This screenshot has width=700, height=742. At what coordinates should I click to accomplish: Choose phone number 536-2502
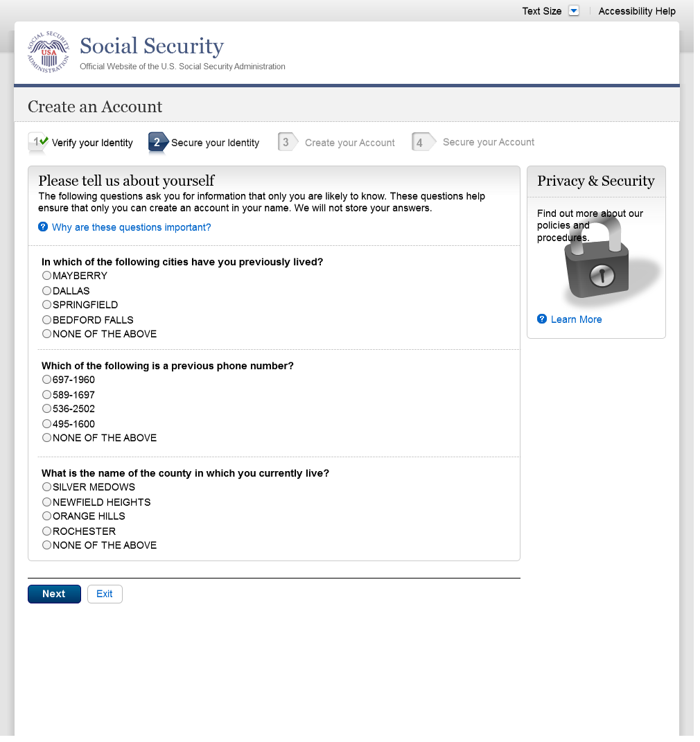pyautogui.click(x=47, y=409)
